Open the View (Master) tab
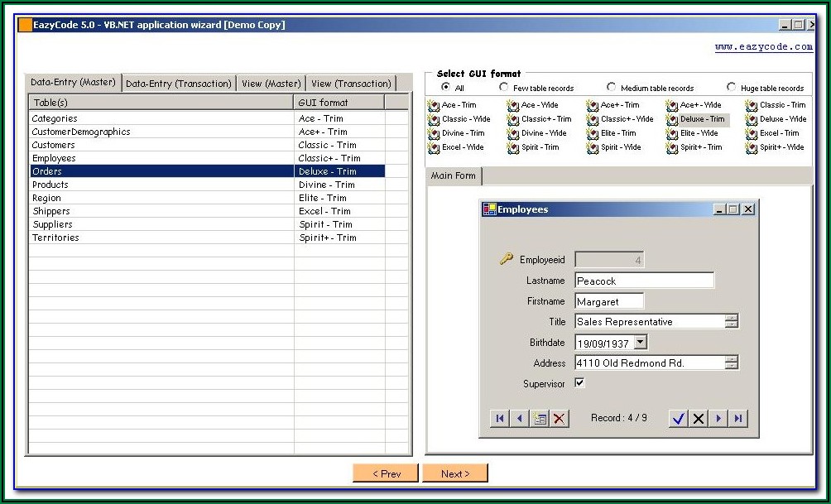The width and height of the screenshot is (831, 504). 271,84
